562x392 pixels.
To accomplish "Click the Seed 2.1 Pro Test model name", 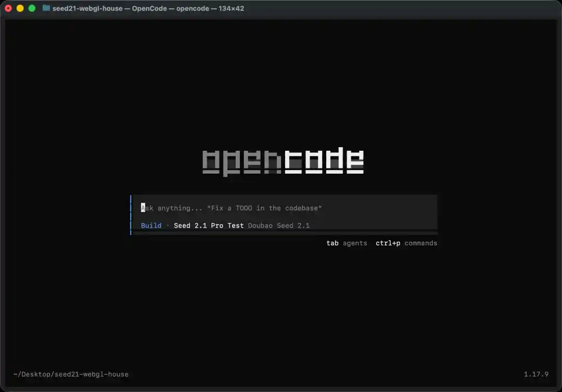I will tap(209, 226).
